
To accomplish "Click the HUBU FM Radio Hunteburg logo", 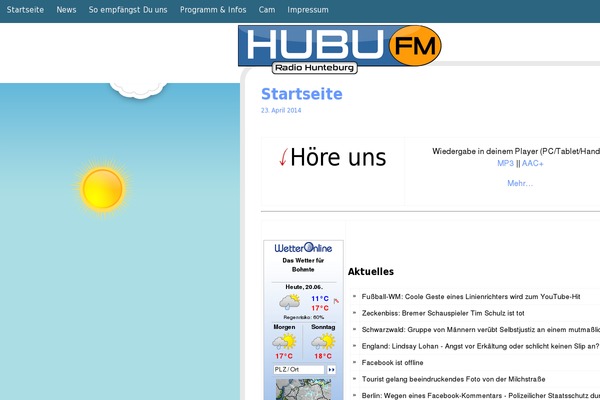I will coord(339,49).
